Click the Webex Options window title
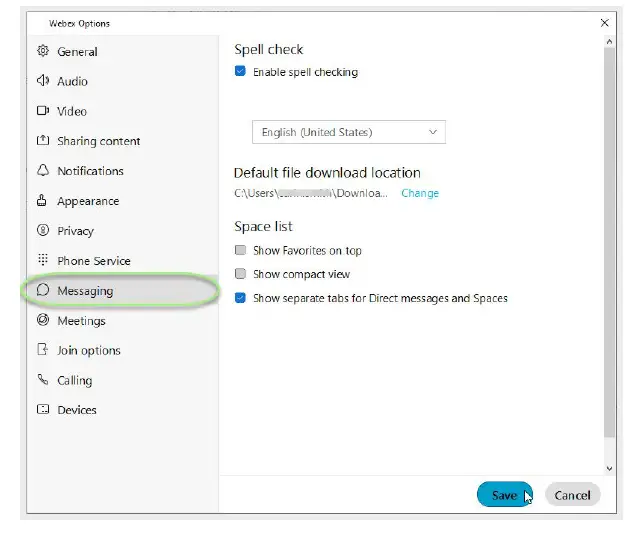Screen dimensions: 644x544 click(x=79, y=23)
